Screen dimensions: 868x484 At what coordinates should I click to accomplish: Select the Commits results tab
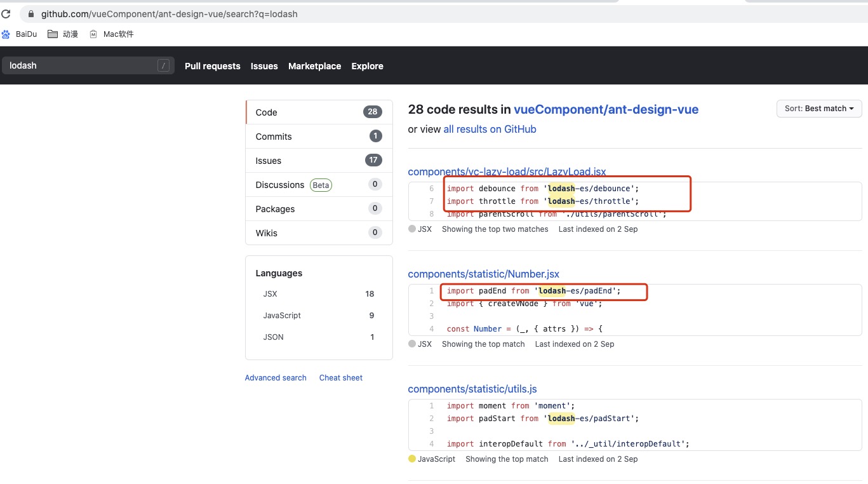click(x=319, y=137)
